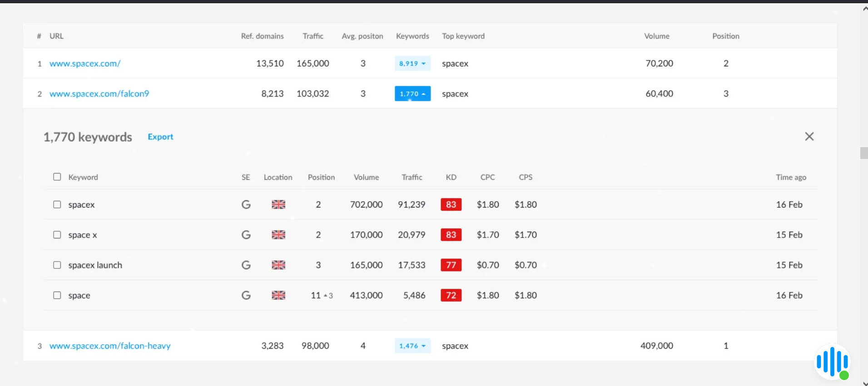Sort by Avg. positon column header
This screenshot has width=868, height=386.
(x=362, y=36)
